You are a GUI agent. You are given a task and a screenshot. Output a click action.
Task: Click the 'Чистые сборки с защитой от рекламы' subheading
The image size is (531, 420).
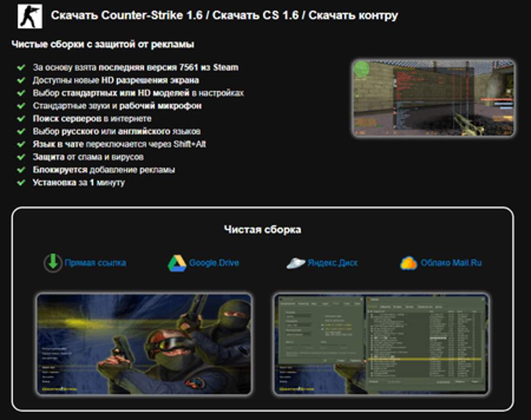tap(102, 45)
